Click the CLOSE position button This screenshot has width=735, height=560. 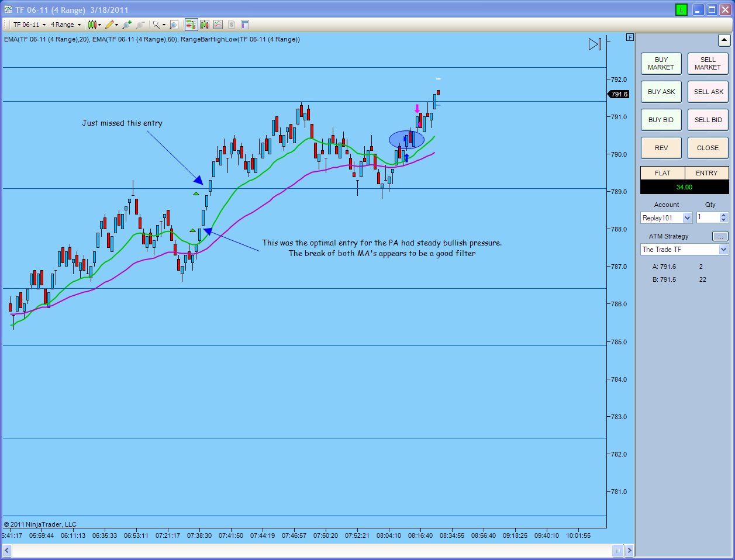(708, 148)
